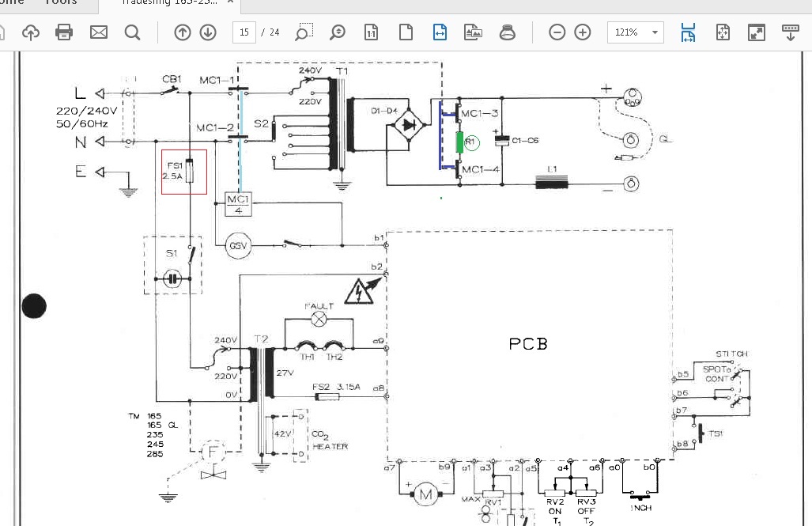Screen dimensions: 812x526
Task: Go to next page arrow
Action: (x=208, y=32)
